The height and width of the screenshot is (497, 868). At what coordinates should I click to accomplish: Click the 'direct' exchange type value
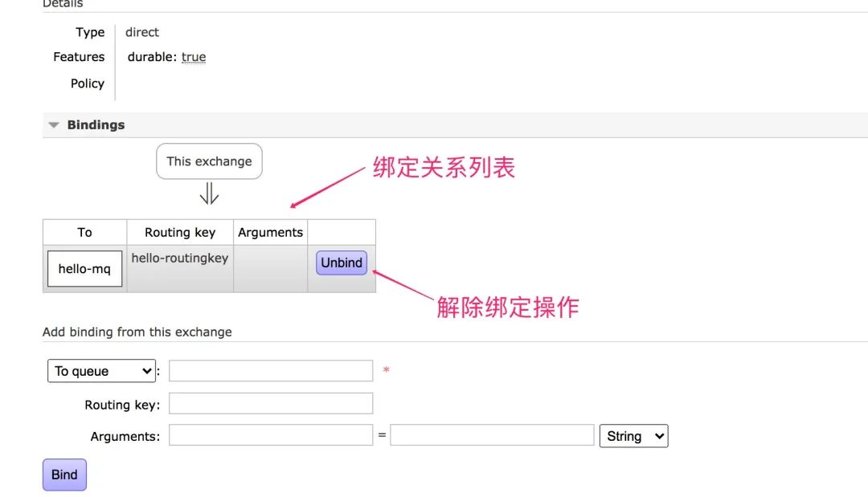point(142,32)
